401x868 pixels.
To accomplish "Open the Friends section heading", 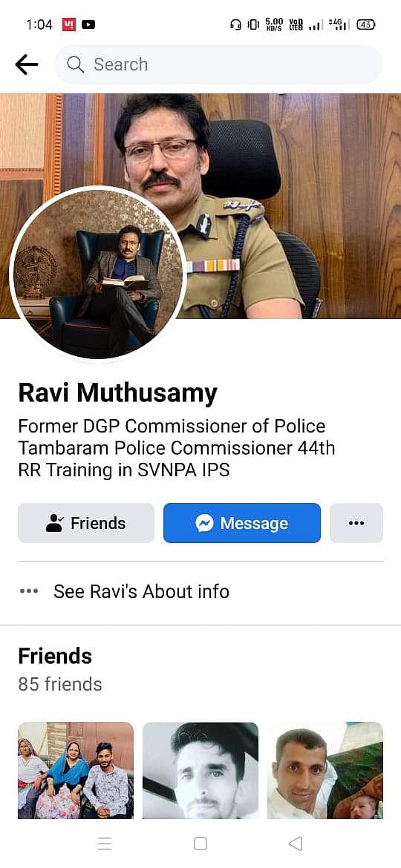I will (x=55, y=656).
